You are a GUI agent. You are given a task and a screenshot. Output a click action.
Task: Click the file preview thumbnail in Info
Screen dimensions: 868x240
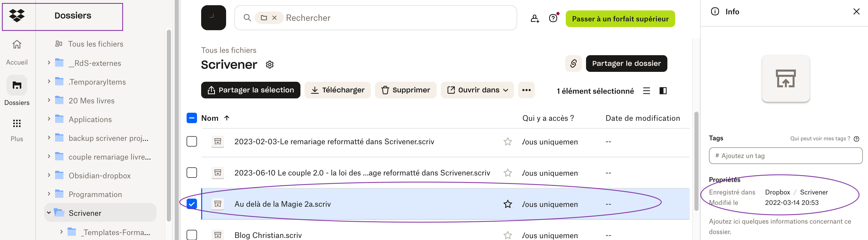tap(785, 78)
